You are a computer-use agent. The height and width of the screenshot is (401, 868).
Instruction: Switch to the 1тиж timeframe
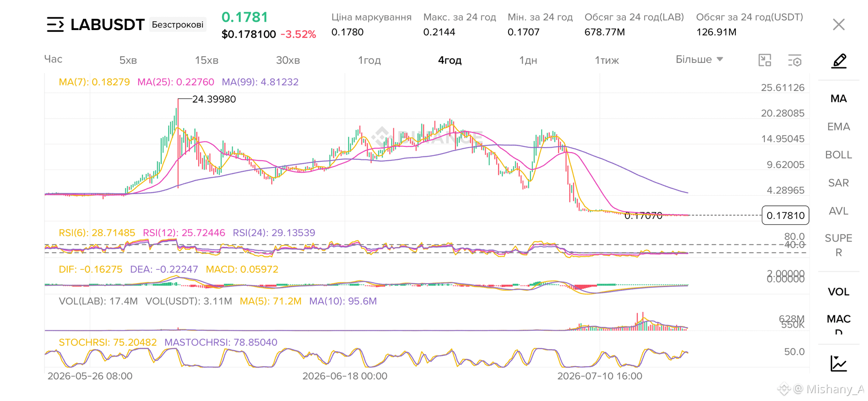(606, 60)
